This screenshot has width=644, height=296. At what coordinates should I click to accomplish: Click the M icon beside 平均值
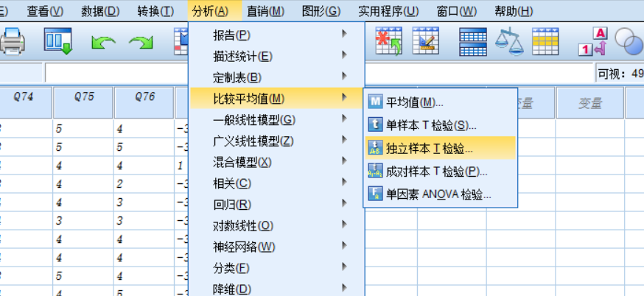click(375, 102)
